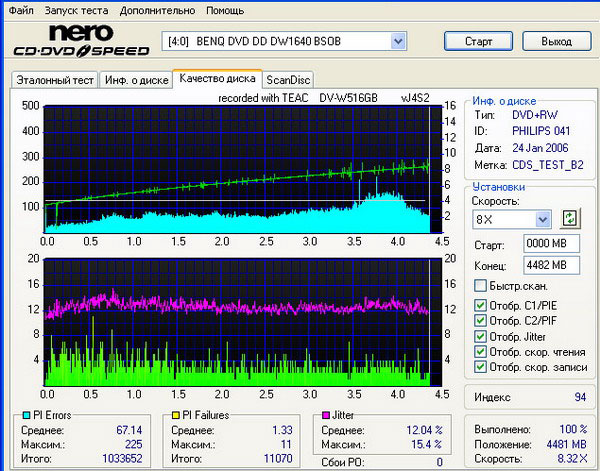Click the PI Failures average 1.33

coord(282,430)
